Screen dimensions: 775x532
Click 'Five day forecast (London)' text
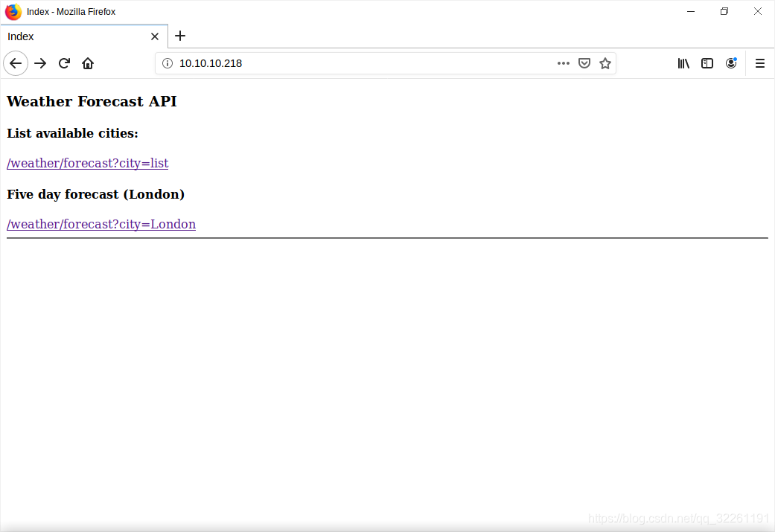point(96,194)
